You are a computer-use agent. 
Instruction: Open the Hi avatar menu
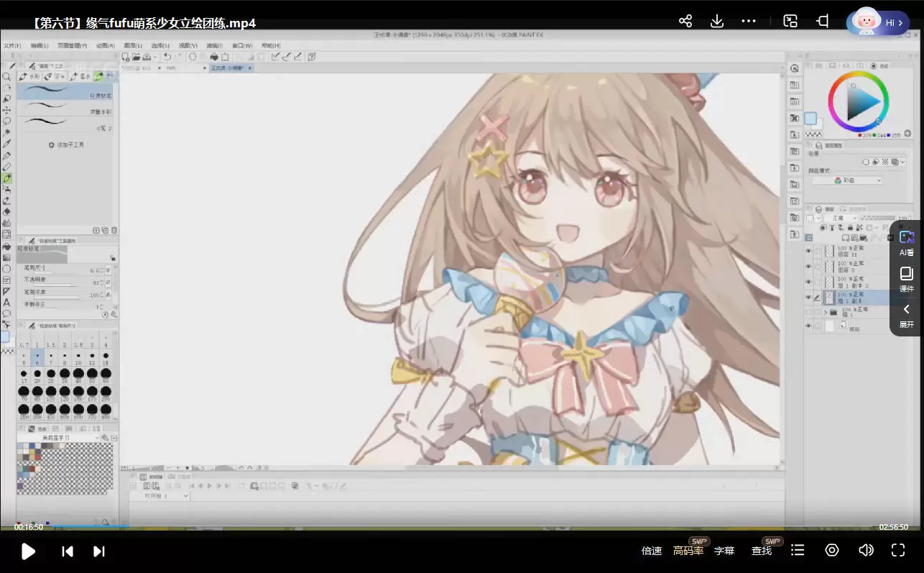pyautogui.click(x=878, y=22)
